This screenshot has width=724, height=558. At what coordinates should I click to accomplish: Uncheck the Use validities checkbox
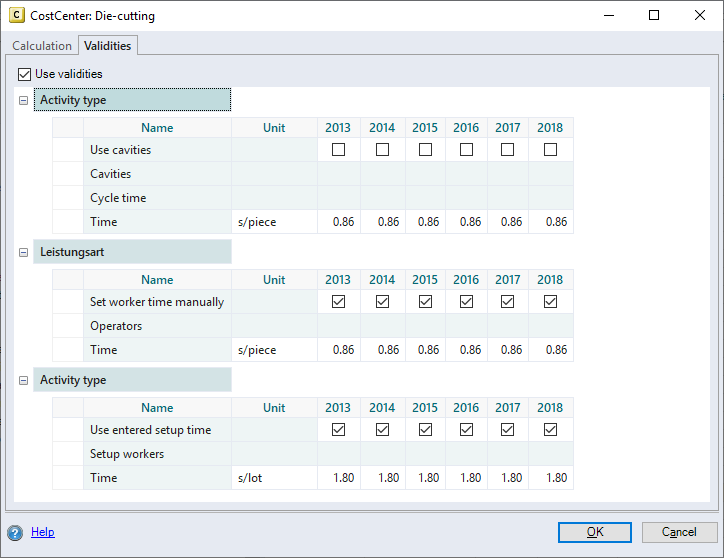click(25, 74)
